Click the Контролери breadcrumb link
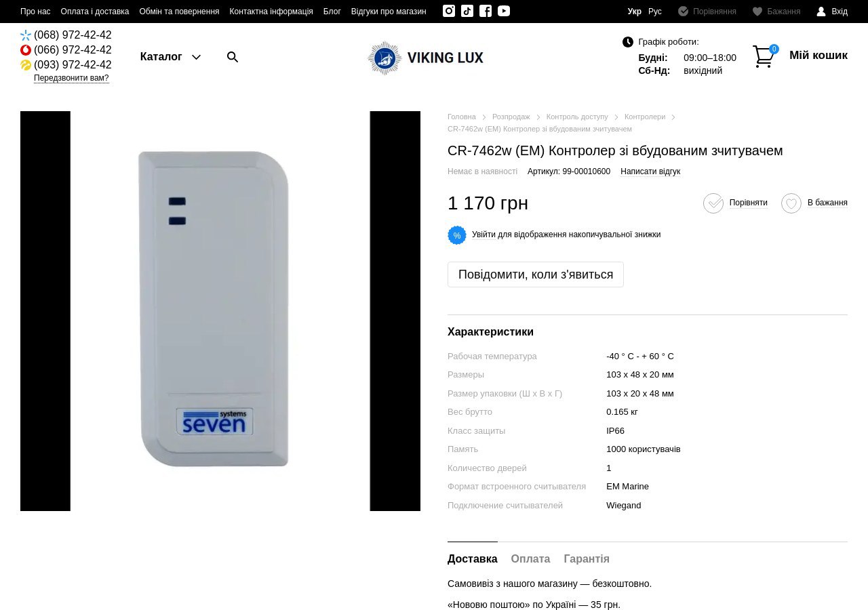868x610 pixels. pos(645,117)
